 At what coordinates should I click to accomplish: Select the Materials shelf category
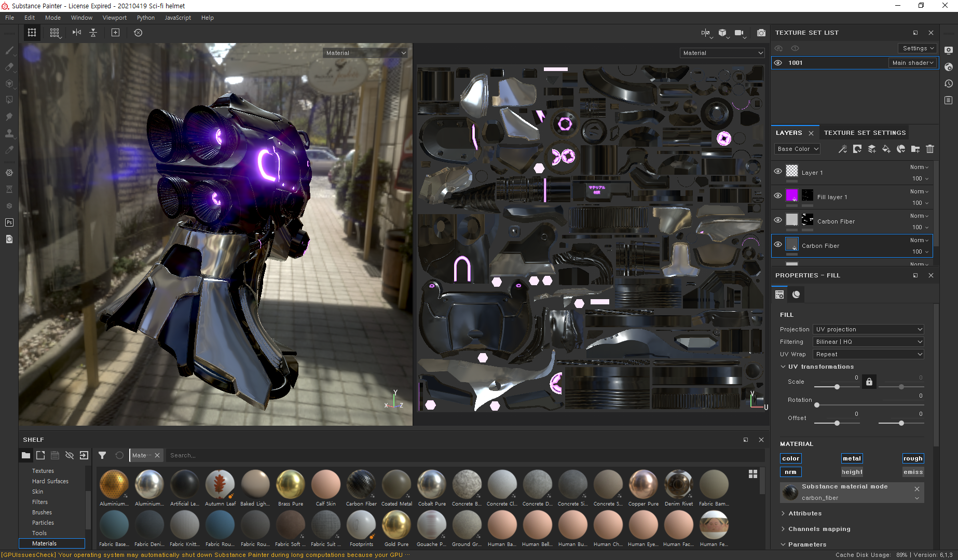tap(52, 543)
